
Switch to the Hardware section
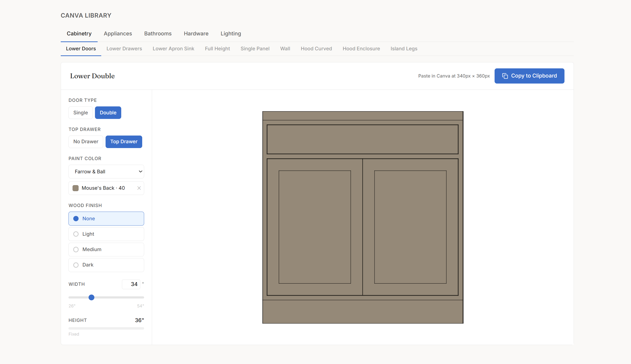196,33
